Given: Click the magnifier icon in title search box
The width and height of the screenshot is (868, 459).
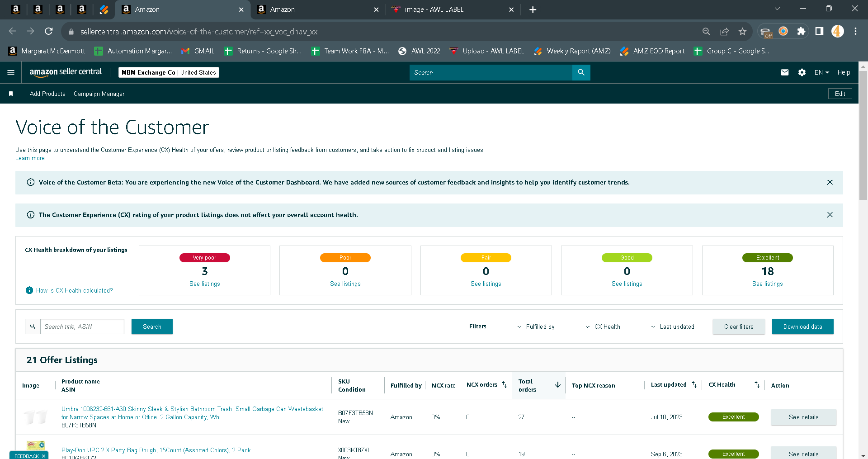Looking at the screenshot, I should [x=33, y=327].
